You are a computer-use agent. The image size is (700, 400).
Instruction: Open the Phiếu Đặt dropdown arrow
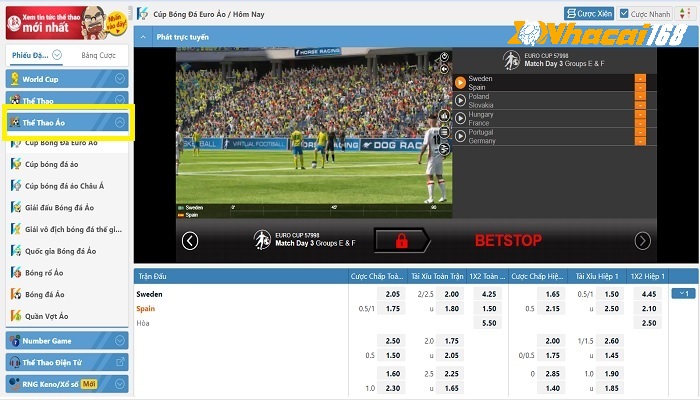[57, 55]
